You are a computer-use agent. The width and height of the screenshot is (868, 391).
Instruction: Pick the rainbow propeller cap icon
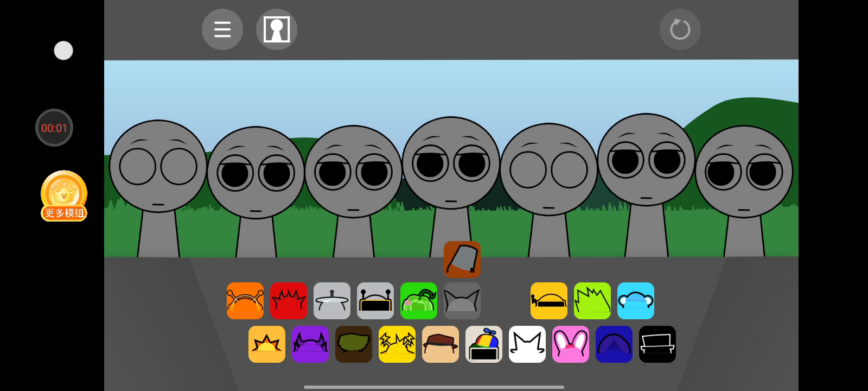pyautogui.click(x=484, y=344)
